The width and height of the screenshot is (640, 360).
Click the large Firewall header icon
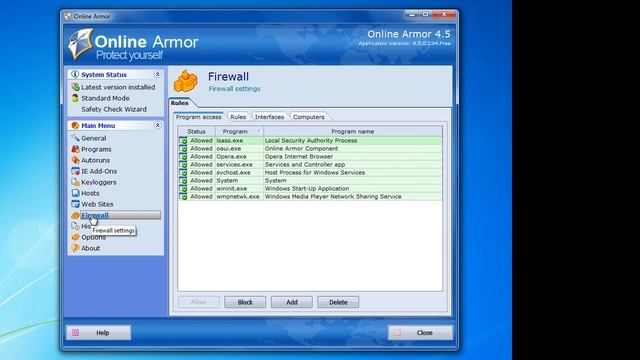click(186, 81)
